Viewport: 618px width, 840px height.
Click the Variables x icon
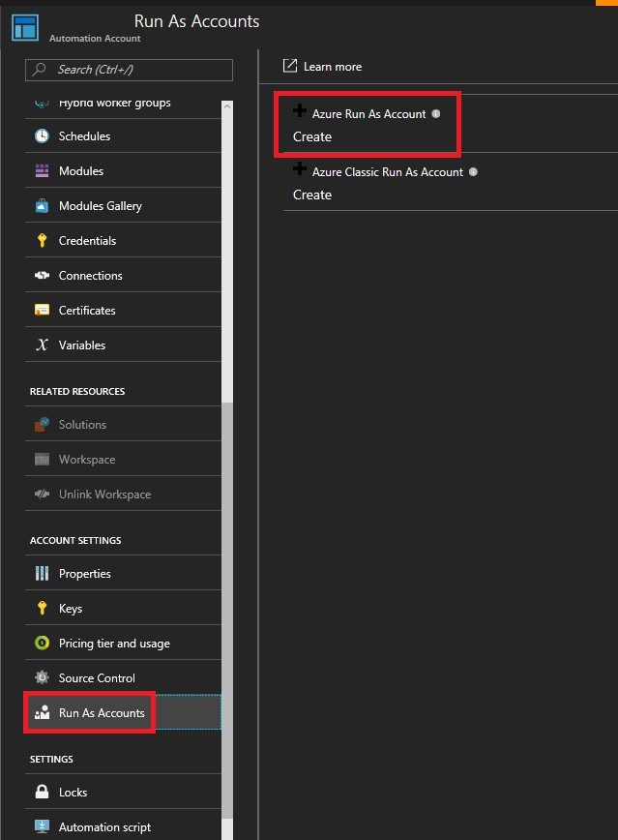click(42, 345)
